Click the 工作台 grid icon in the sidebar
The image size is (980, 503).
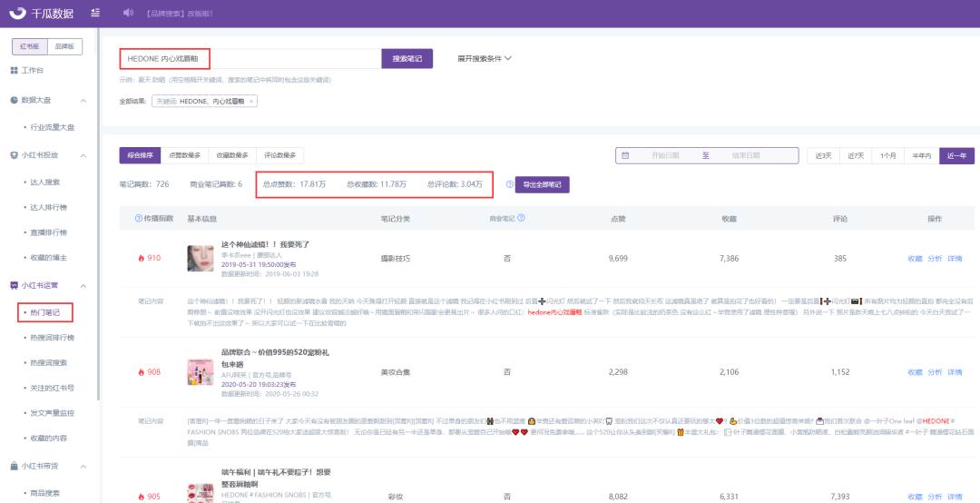coord(14,71)
